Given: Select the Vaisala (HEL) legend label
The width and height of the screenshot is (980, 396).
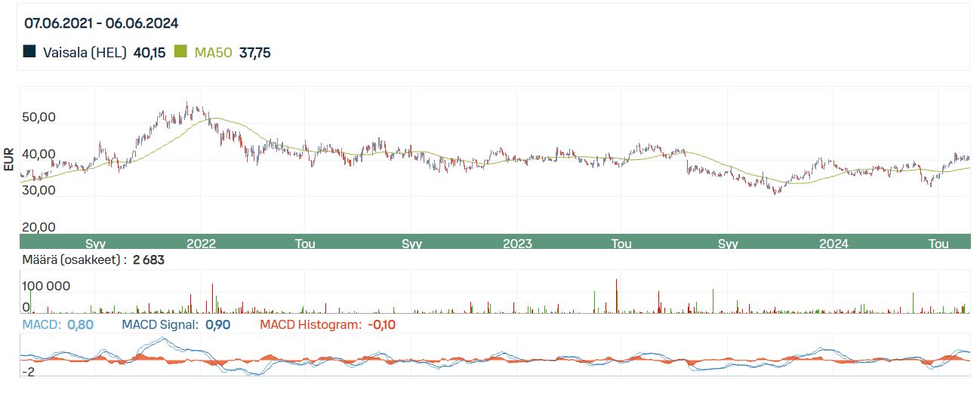Looking at the screenshot, I should click(x=85, y=53).
